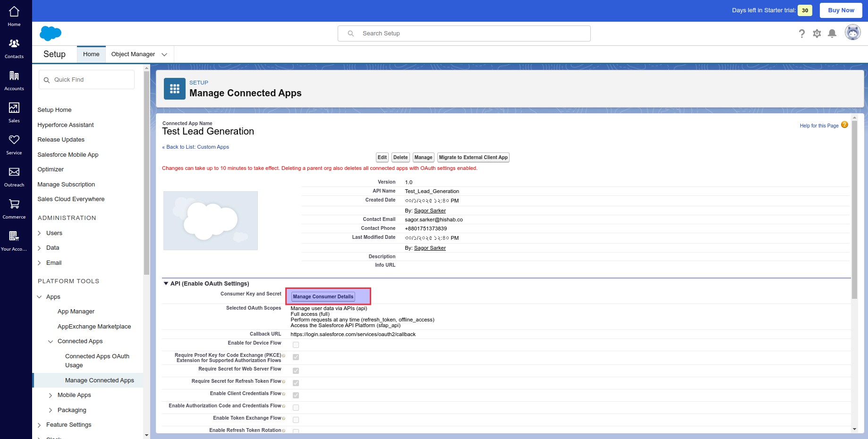The width and height of the screenshot is (868, 439).
Task: Click the info icon for Client Credentials Flow
Action: tap(283, 394)
